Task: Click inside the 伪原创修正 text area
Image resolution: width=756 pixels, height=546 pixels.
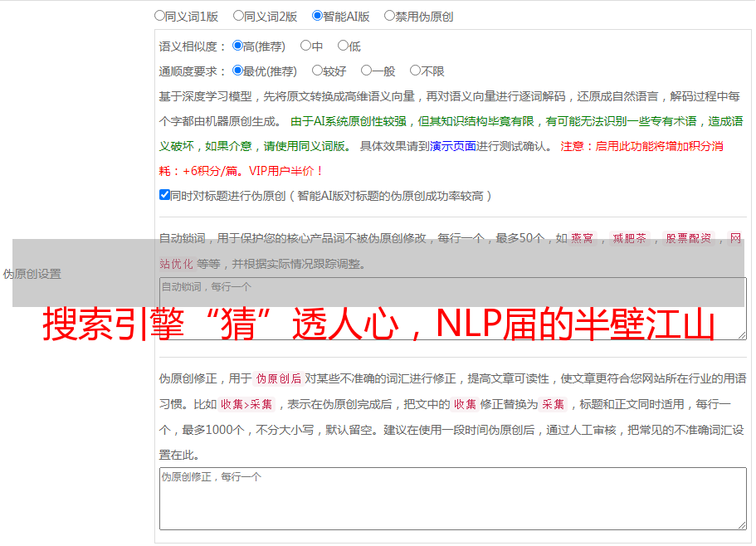Action: [x=453, y=499]
